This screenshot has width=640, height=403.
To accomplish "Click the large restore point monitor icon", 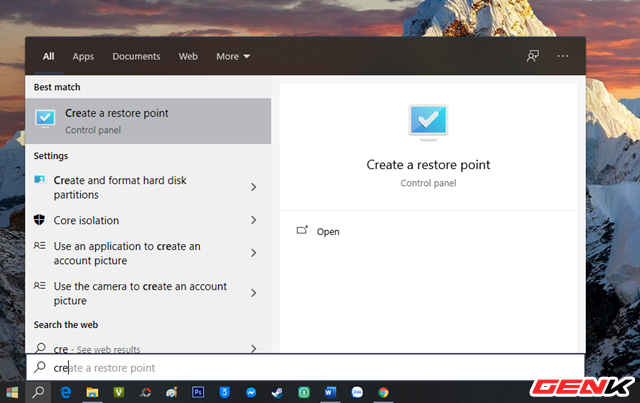I will pos(428,122).
